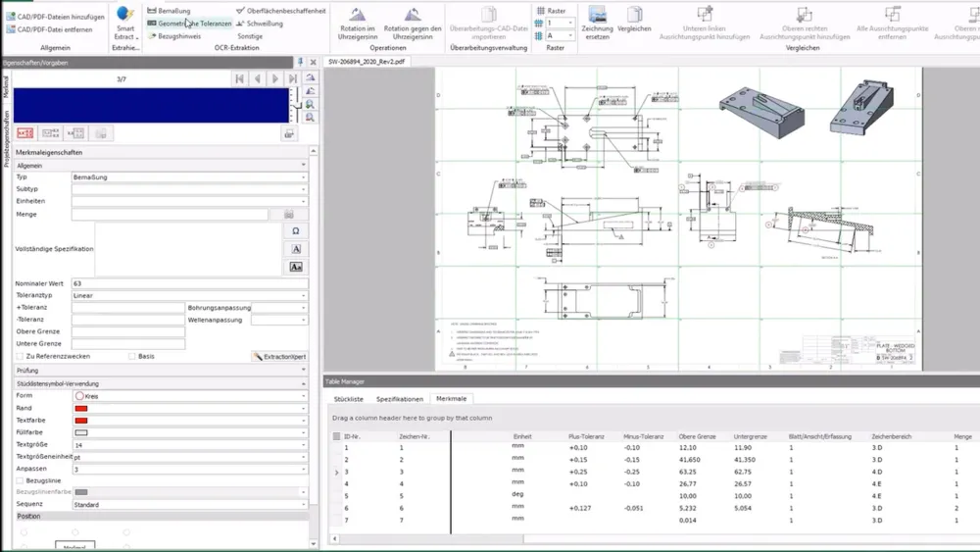Switch to the Stückliste tab
Screen dimensions: 980x552
coord(348,399)
